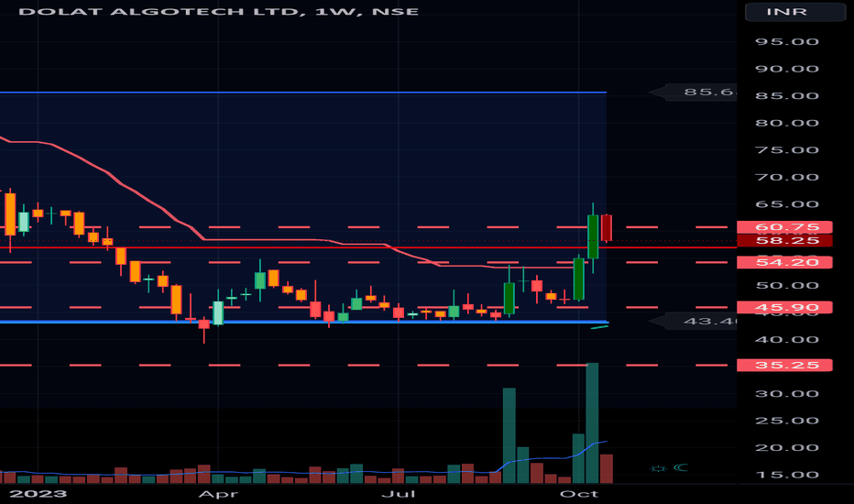Click the 2023 label on the time axis
The width and height of the screenshot is (854, 504).
38,494
